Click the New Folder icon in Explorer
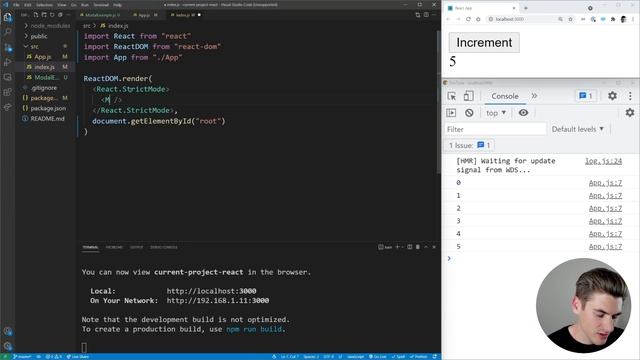 click(x=44, y=15)
